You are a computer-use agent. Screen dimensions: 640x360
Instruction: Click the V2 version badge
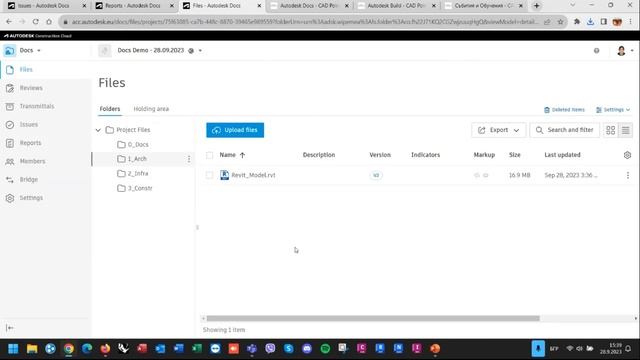(376, 176)
